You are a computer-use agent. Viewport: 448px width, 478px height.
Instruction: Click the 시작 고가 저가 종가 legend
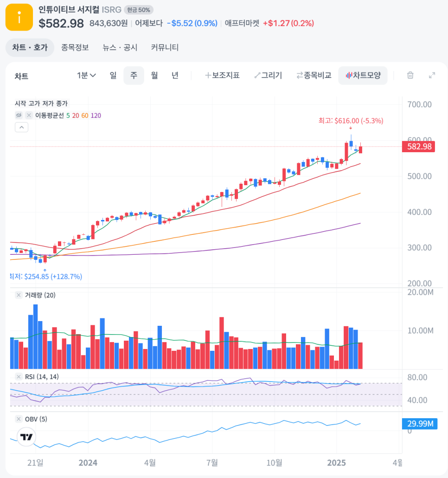coord(41,103)
